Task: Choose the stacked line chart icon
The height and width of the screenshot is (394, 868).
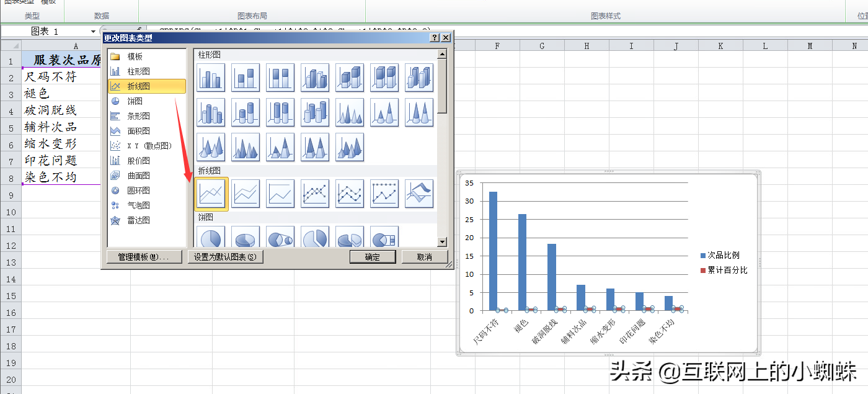Action: (246, 194)
